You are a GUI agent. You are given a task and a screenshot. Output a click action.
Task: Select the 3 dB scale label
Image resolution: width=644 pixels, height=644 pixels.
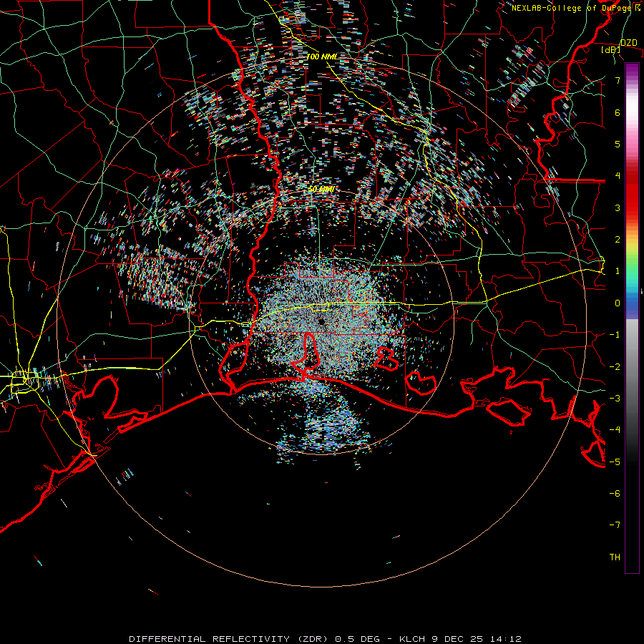coord(618,208)
